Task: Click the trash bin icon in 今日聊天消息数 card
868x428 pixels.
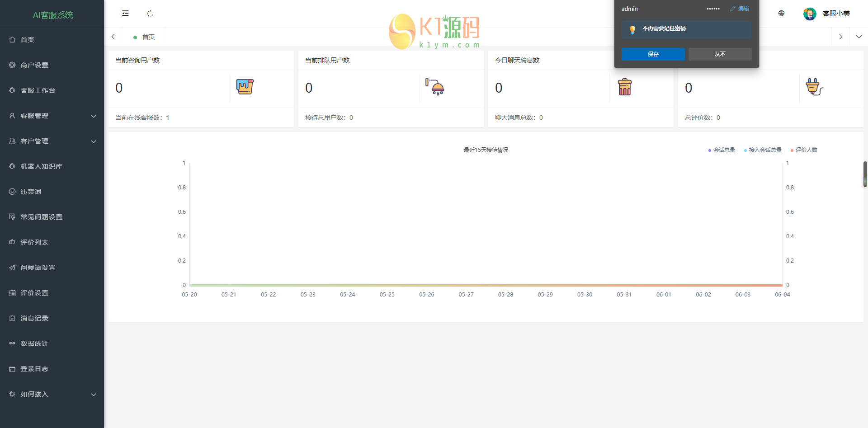Action: tap(624, 87)
